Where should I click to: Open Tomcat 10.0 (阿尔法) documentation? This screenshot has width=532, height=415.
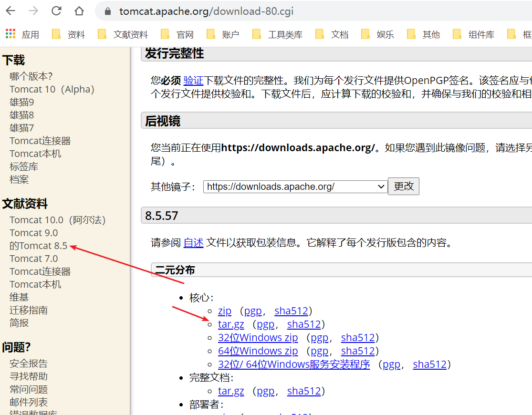57,220
